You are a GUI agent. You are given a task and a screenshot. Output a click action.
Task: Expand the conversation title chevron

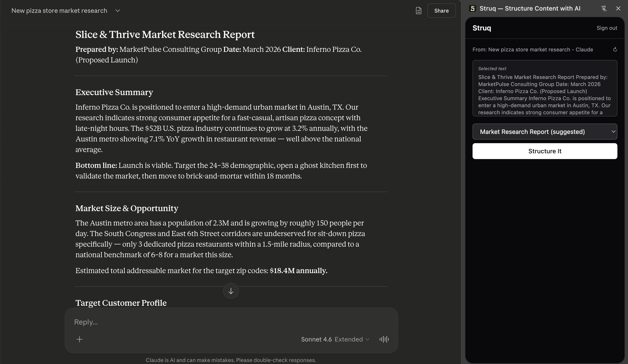click(x=118, y=10)
